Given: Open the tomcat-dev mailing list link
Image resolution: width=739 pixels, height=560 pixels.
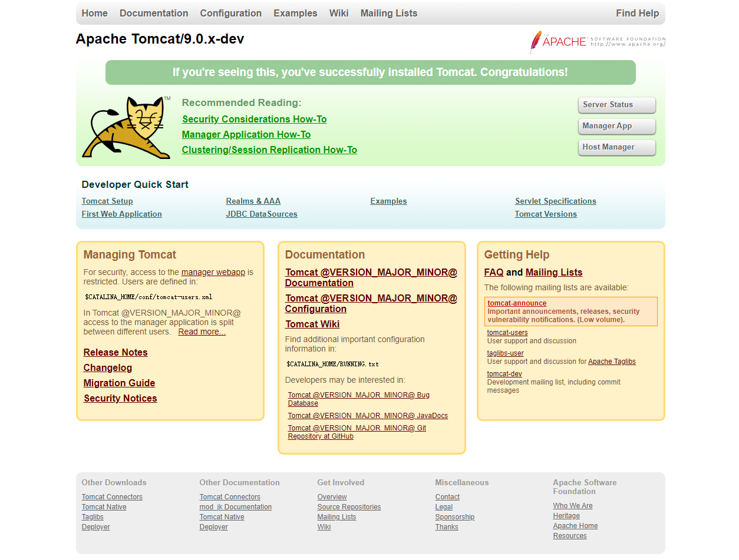Looking at the screenshot, I should coord(504,374).
